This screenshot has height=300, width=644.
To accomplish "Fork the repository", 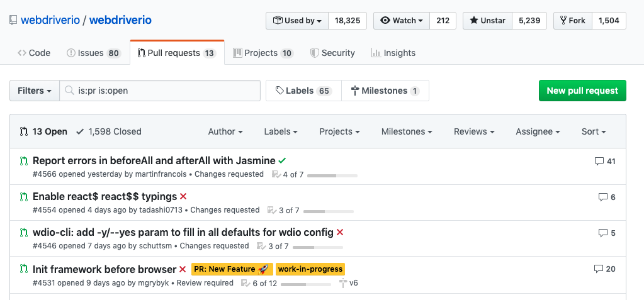I will 573,21.
